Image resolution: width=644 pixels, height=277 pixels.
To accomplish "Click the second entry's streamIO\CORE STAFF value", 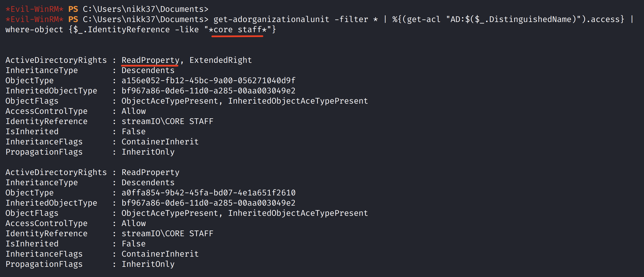I will point(167,234).
